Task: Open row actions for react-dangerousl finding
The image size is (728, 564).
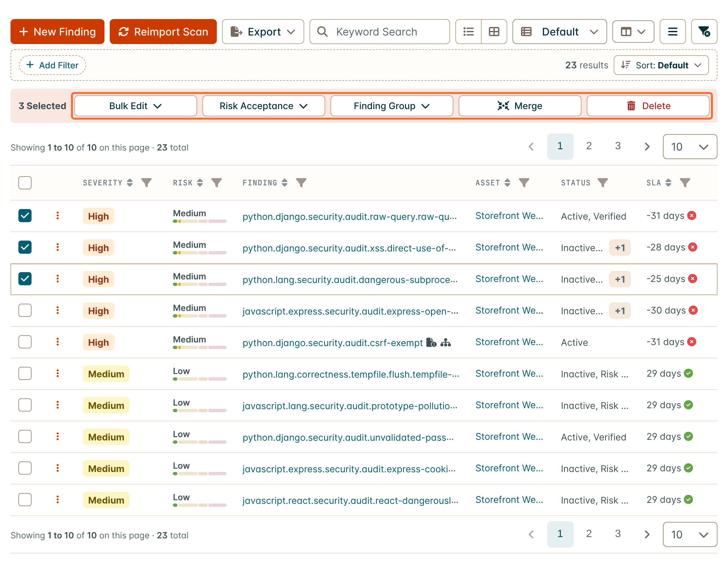Action: pos(58,499)
